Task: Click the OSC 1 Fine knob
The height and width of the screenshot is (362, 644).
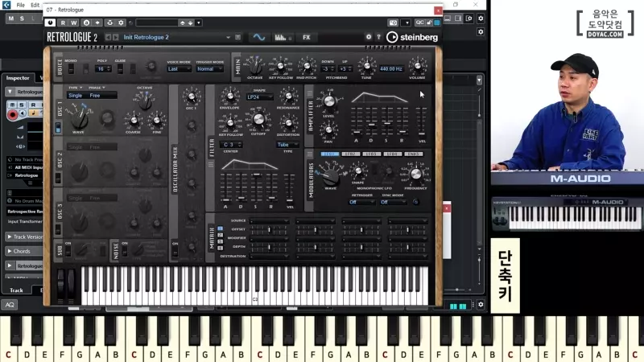Action: (156, 121)
